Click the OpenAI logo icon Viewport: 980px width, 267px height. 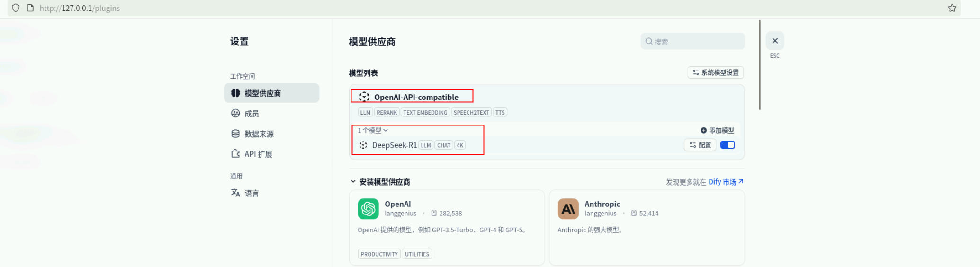coord(368,209)
